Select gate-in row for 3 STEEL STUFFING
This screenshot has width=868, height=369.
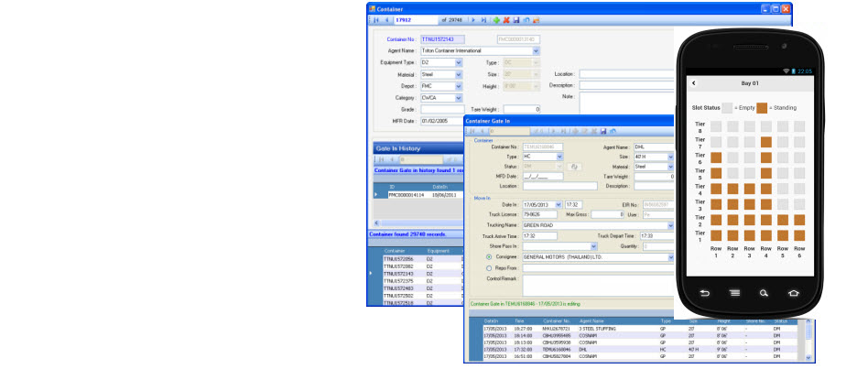[x=641, y=329]
